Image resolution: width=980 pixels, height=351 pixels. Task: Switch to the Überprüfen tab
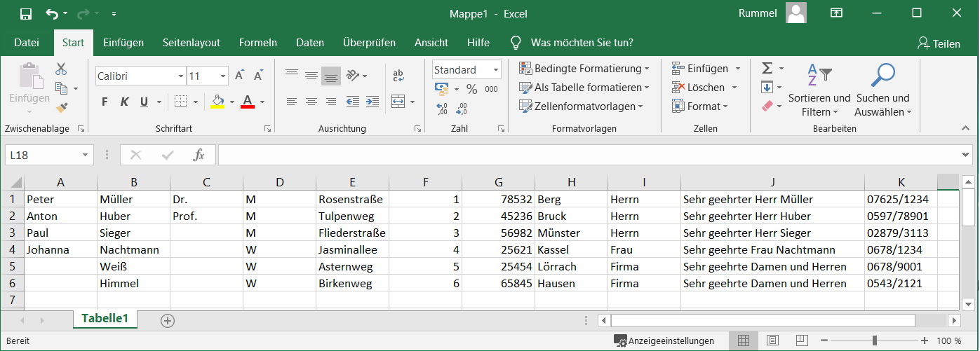point(370,43)
